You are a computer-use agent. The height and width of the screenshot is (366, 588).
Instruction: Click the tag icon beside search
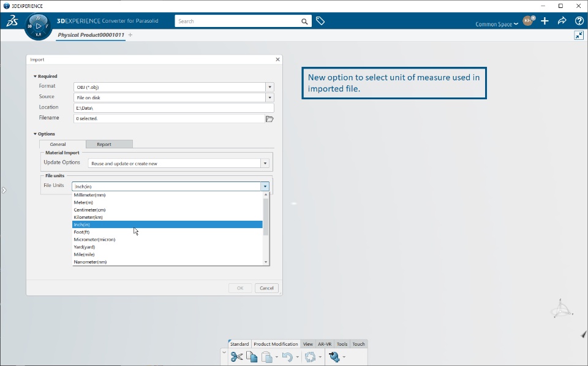320,21
